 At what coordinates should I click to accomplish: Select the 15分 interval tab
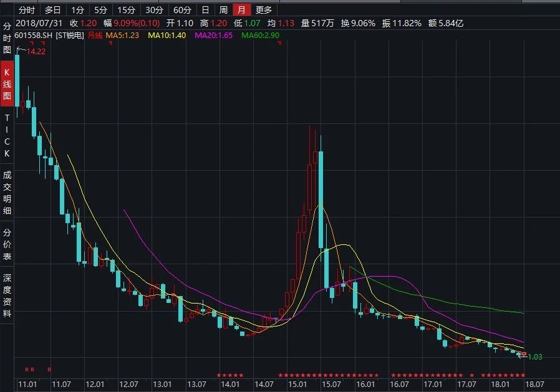click(125, 10)
